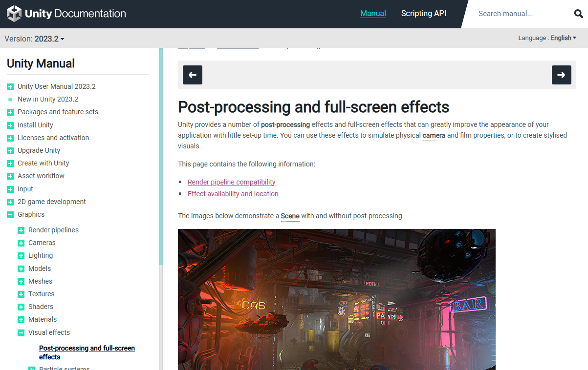The width and height of the screenshot is (588, 370).
Task: Expand the Upgrade Unity plus icon
Action: 10,151
